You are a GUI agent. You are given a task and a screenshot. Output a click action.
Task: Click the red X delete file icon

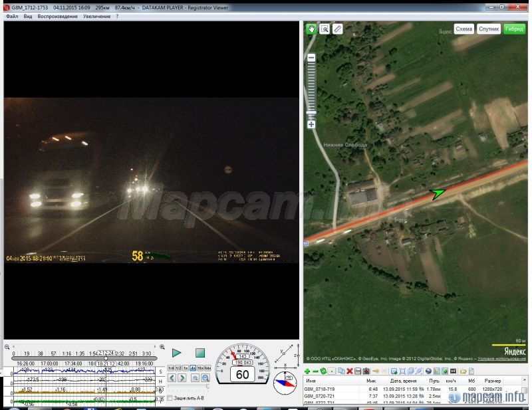point(349,371)
